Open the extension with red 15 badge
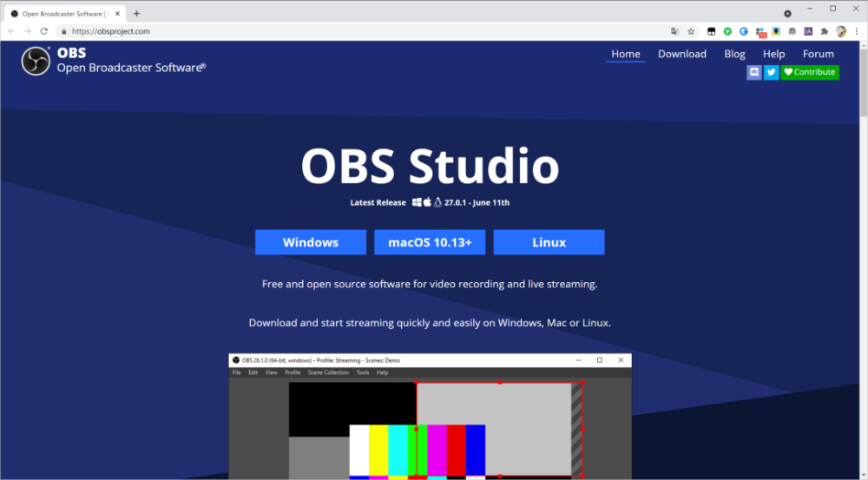 [760, 33]
